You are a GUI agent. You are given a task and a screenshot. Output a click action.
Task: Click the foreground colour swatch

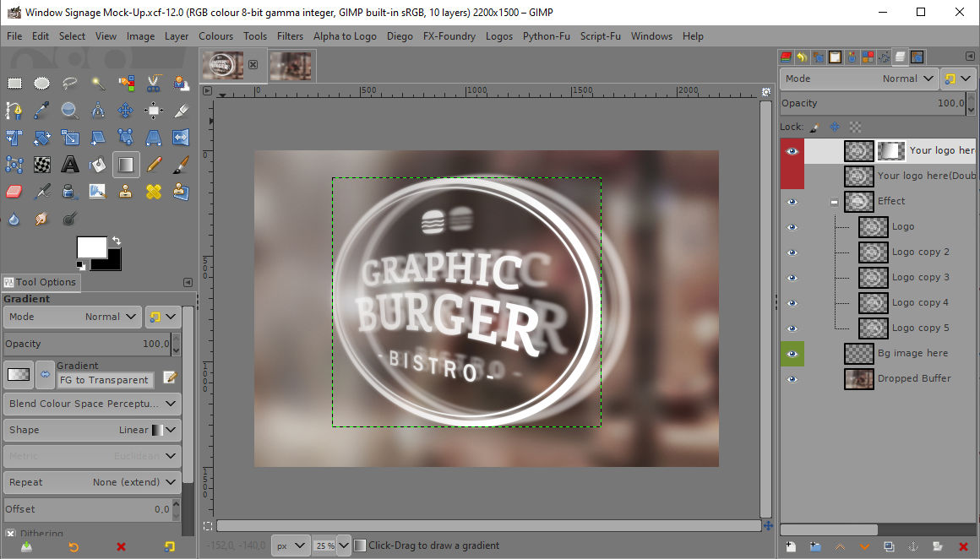click(91, 247)
